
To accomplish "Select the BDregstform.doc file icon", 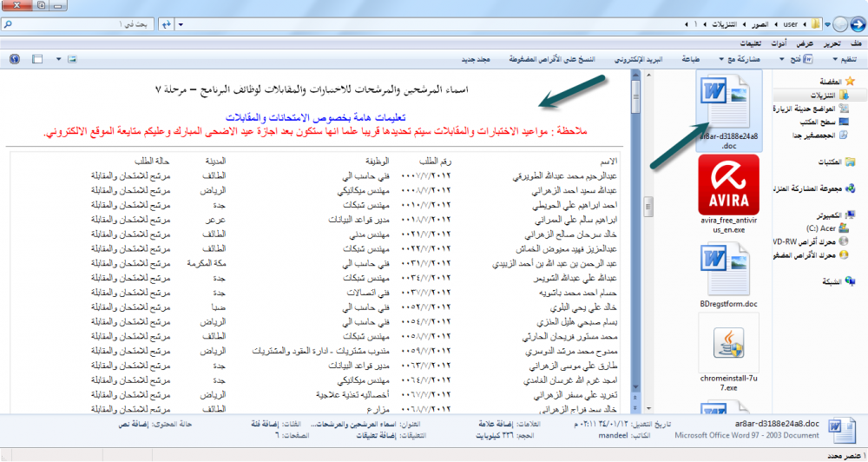I will coord(728,267).
